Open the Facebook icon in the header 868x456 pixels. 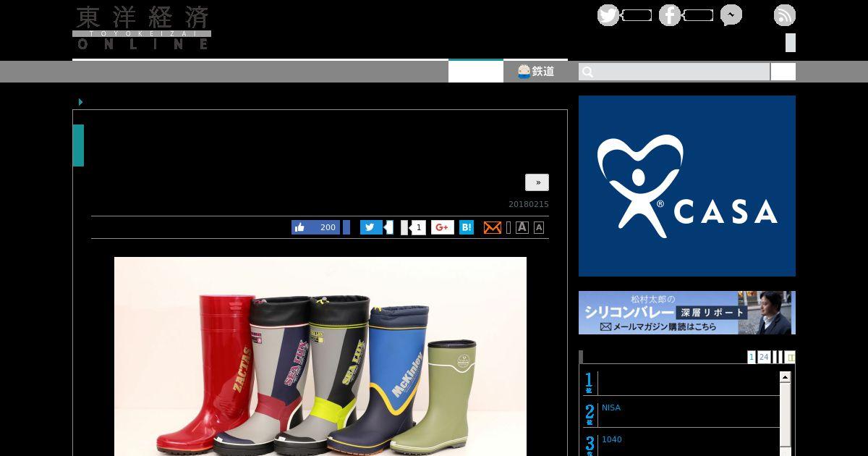point(670,15)
